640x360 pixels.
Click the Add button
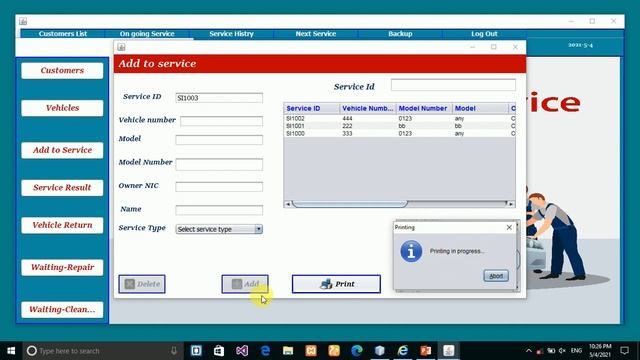(245, 284)
